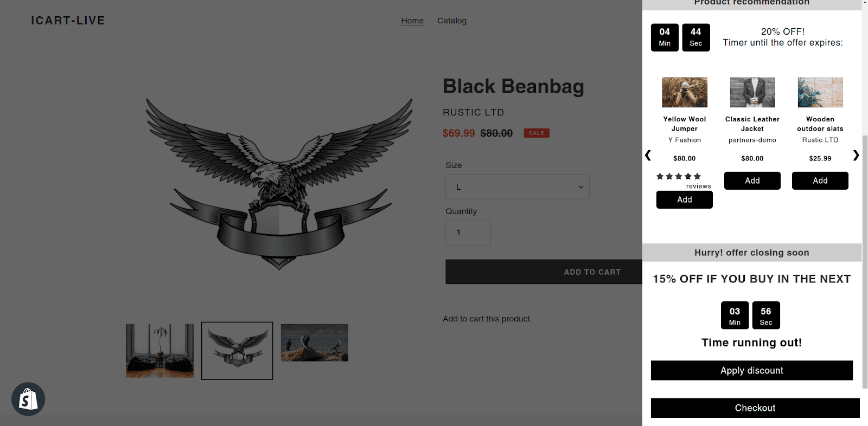Select the beanbag room thumbnail image
The width and height of the screenshot is (868, 426).
tap(160, 351)
